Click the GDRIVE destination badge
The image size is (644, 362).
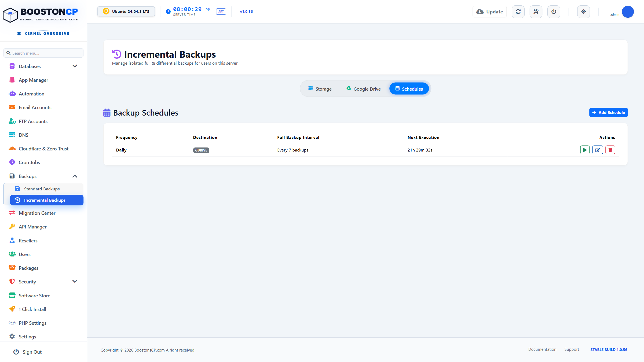[x=201, y=150]
